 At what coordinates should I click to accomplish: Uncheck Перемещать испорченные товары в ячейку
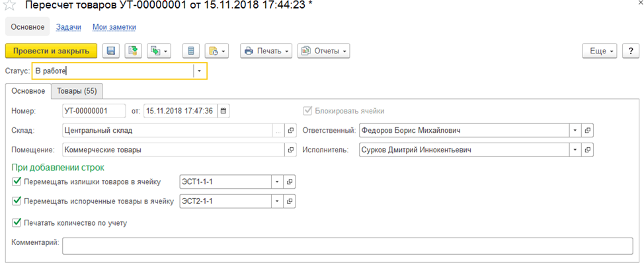[x=17, y=201]
